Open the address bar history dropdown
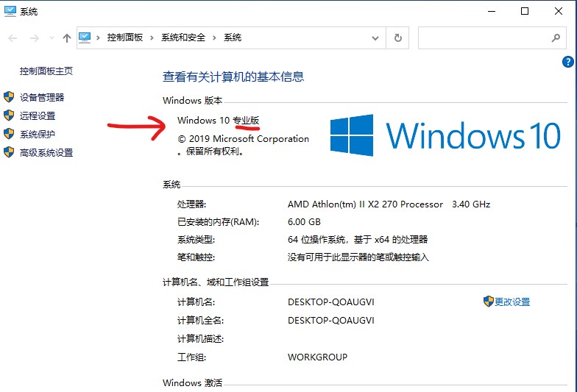The height and width of the screenshot is (392, 577). coord(375,38)
